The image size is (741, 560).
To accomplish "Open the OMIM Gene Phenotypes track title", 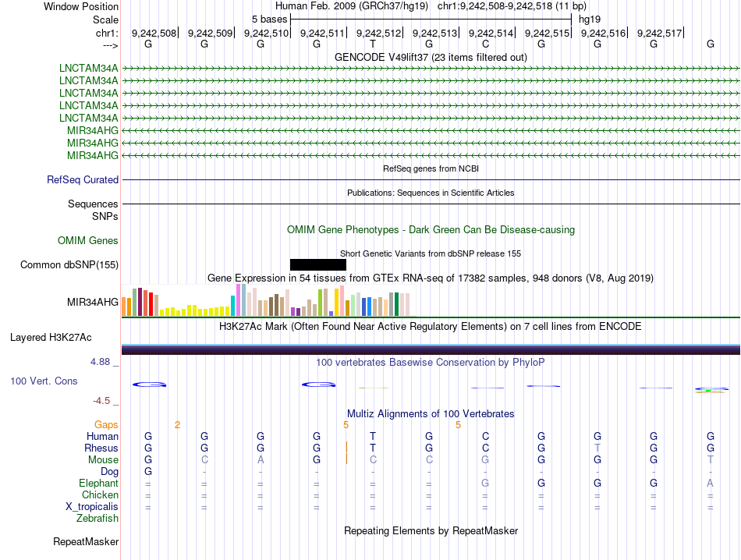I will [431, 229].
